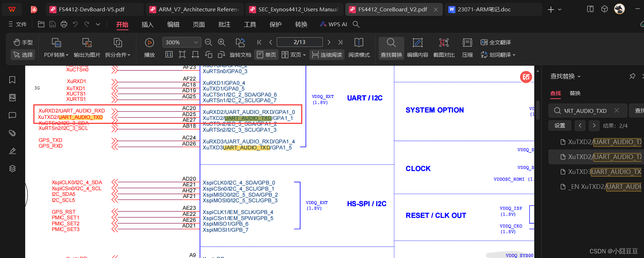The height and width of the screenshot is (258, 644).
Task: Open the new tab dropdown arrow
Action: point(560,10)
